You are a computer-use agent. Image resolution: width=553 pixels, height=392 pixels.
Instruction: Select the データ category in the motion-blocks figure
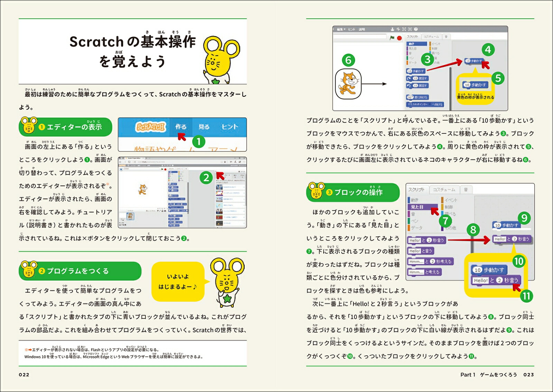412,63
